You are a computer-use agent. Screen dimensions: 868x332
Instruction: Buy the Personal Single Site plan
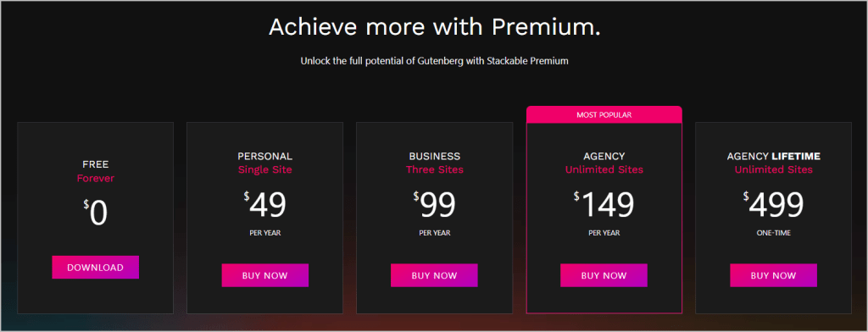click(x=264, y=275)
